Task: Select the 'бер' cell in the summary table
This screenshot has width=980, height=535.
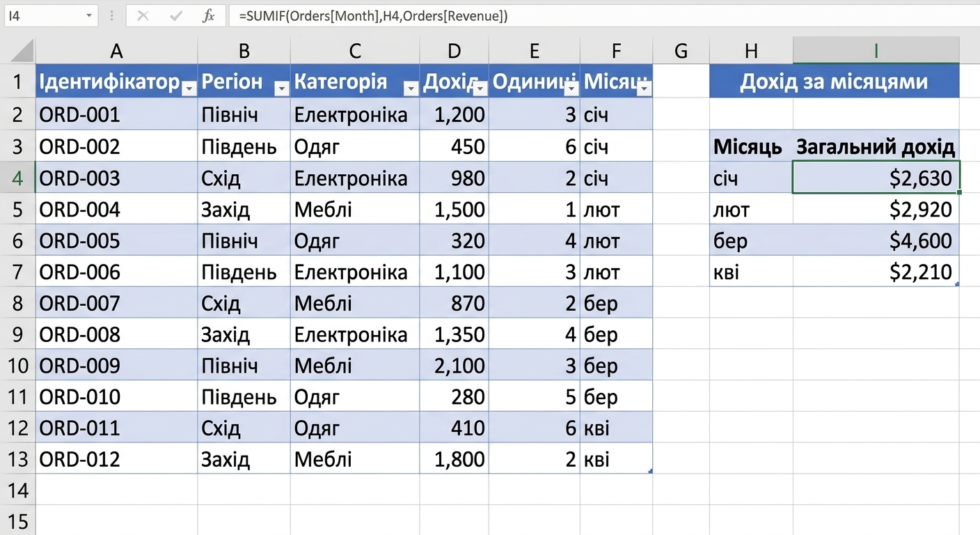Action: coord(751,240)
